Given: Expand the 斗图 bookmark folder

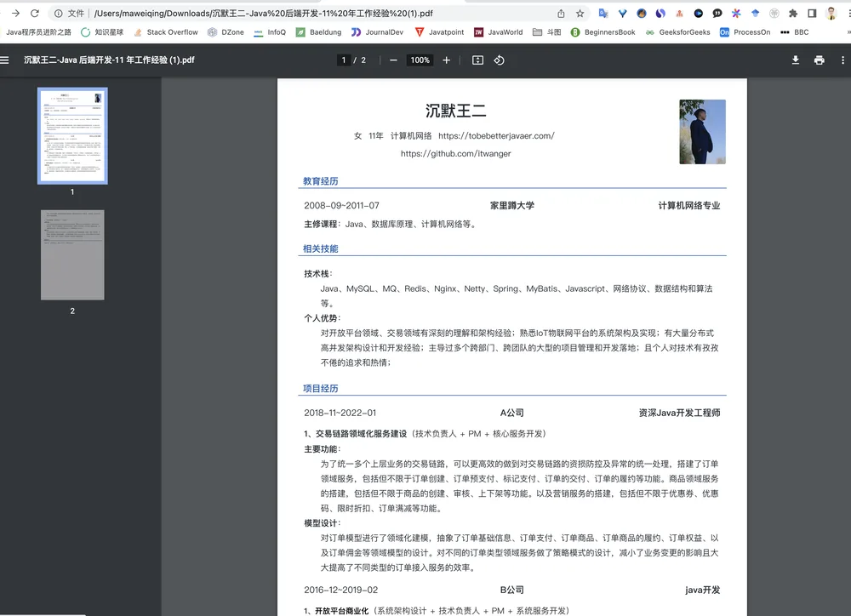Looking at the screenshot, I should (x=546, y=32).
